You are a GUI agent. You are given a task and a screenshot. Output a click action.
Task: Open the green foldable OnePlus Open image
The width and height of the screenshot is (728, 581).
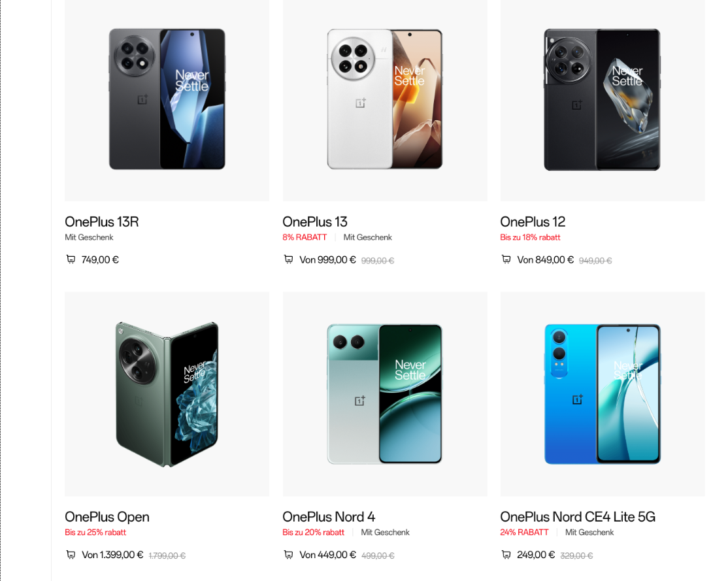coord(167,394)
